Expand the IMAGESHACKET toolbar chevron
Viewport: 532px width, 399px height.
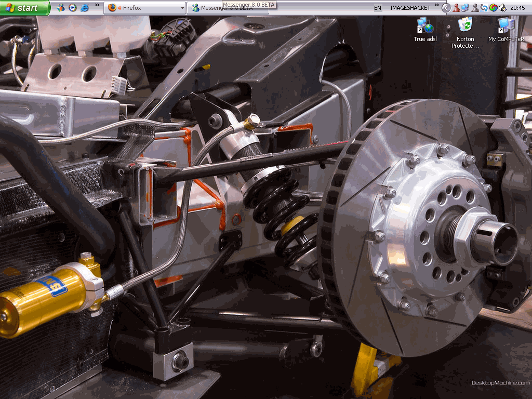tap(436, 5)
